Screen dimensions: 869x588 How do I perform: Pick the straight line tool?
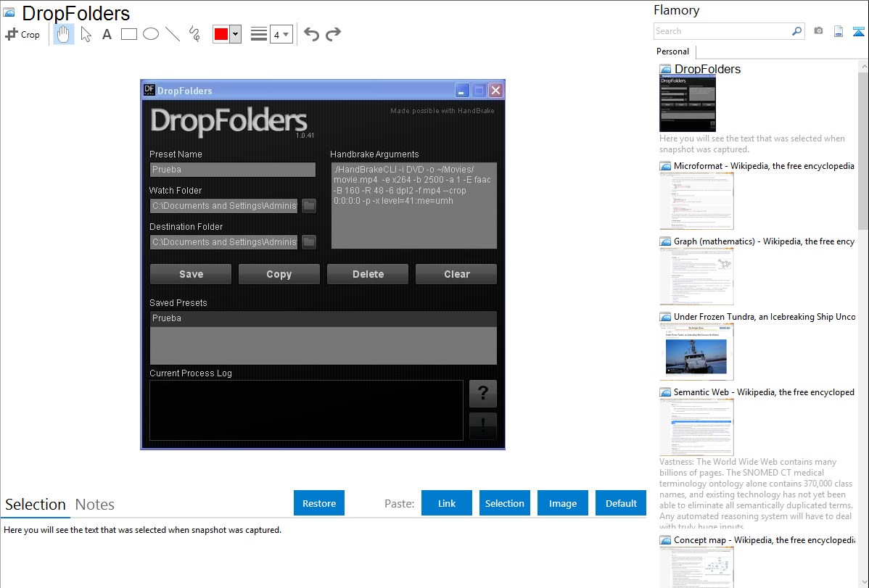point(173,34)
